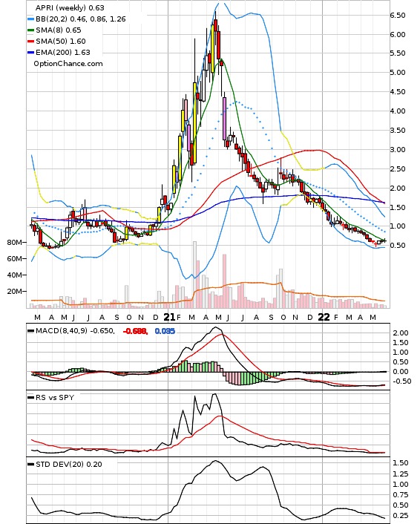Click the blue MACD histogram value 0.035

165,331
